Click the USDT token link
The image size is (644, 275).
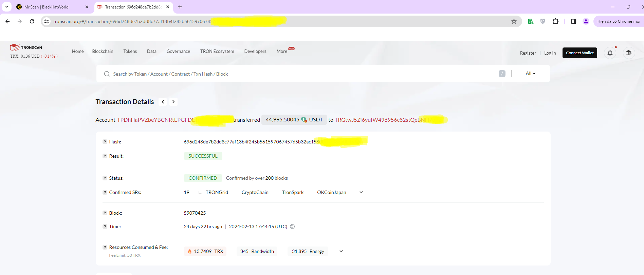[x=316, y=120]
